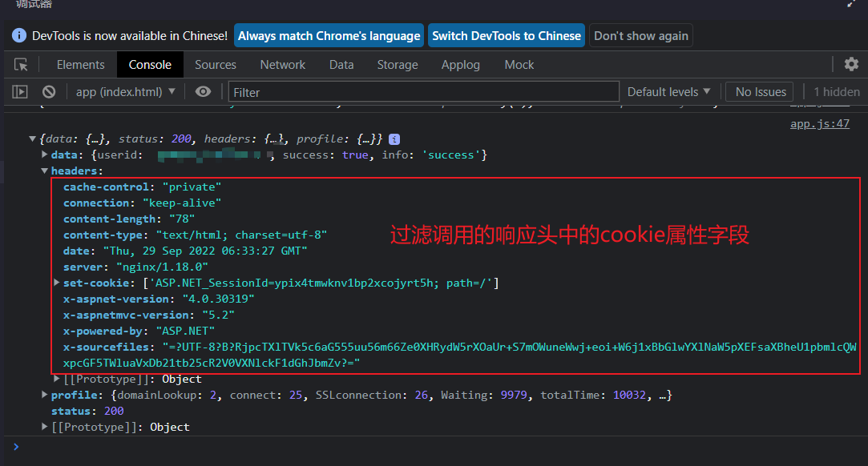
Task: Open the Network tab
Action: (282, 65)
